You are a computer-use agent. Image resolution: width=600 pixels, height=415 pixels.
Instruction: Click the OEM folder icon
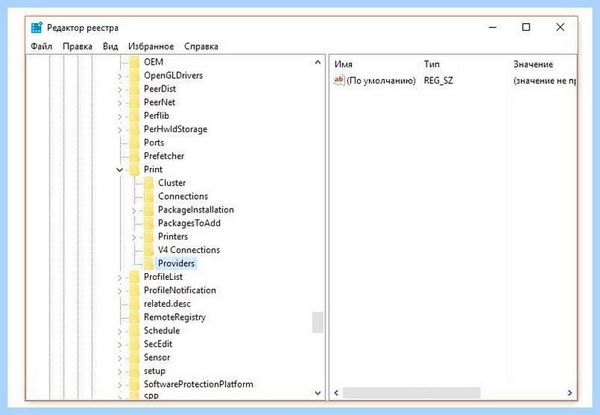[x=134, y=62]
